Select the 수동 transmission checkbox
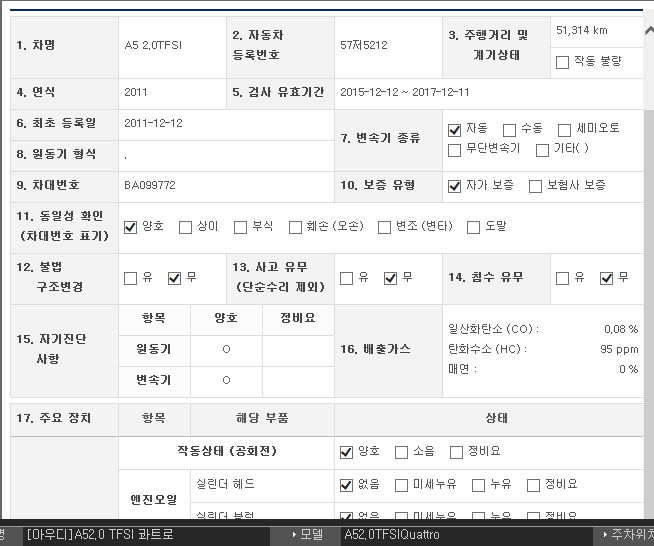The width and height of the screenshot is (654, 546). [509, 129]
